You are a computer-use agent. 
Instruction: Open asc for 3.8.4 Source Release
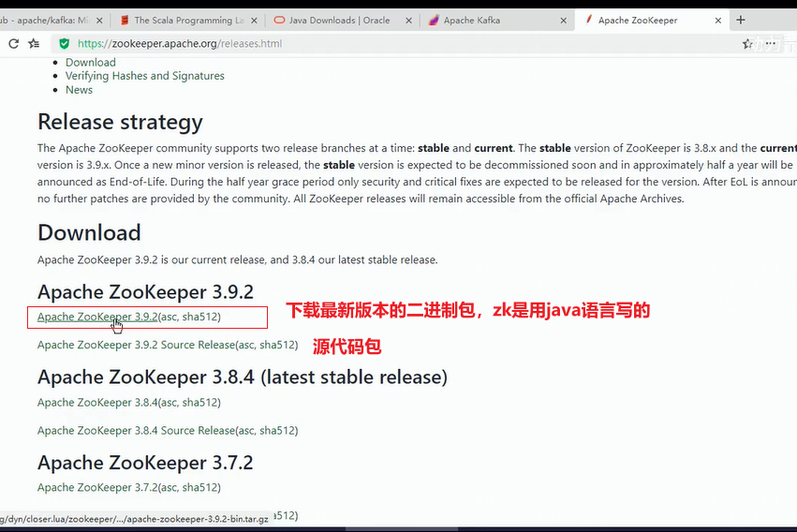[246, 430]
